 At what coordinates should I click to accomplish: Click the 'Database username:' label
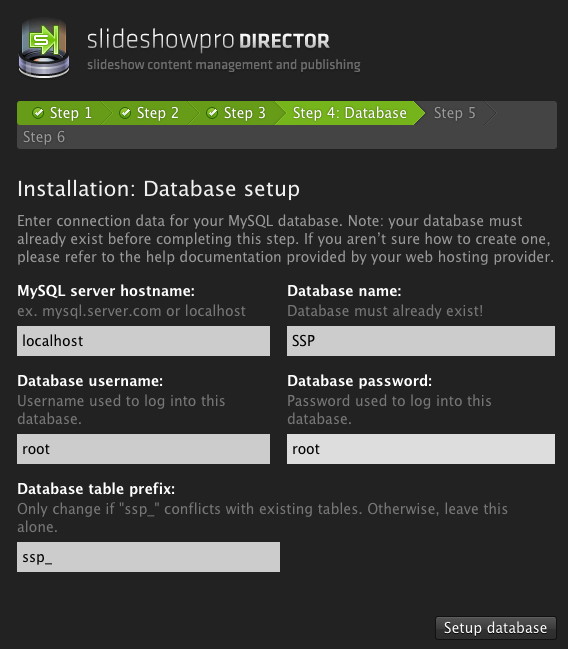(90, 381)
